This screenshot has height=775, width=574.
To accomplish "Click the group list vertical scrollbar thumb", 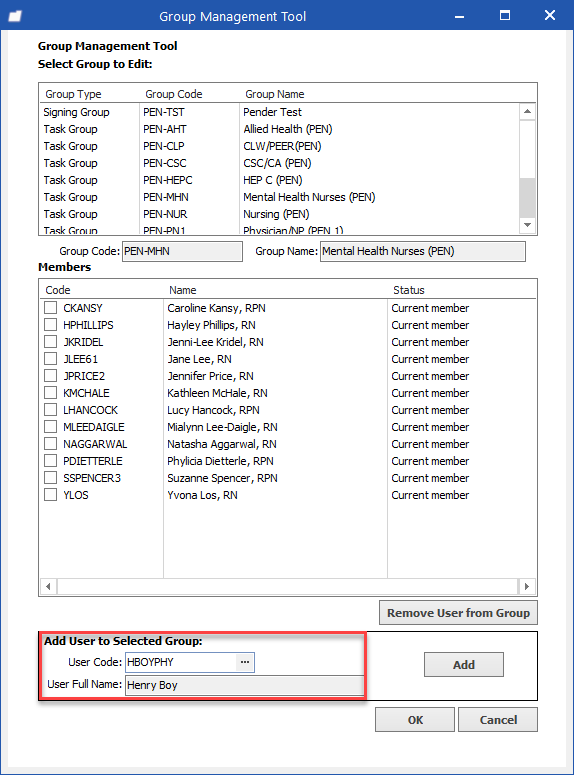I will point(528,197).
